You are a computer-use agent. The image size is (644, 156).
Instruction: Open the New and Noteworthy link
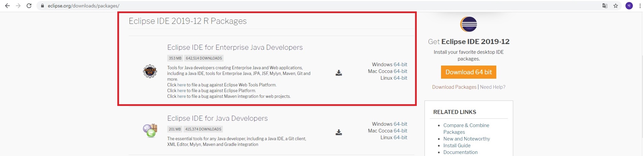pyautogui.click(x=467, y=139)
